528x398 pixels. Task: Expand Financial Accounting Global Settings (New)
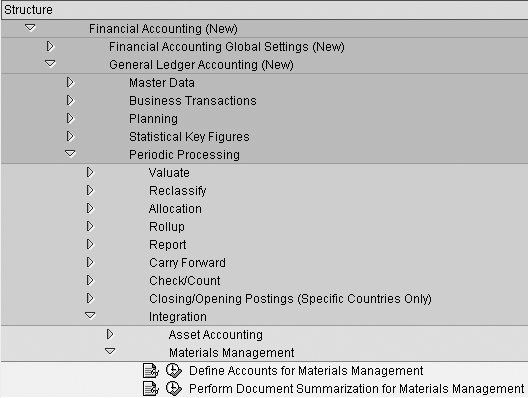coord(50,46)
